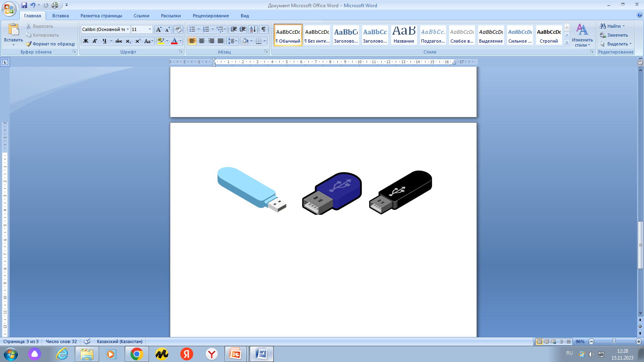
Task: Click the Заменить button
Action: tap(614, 35)
